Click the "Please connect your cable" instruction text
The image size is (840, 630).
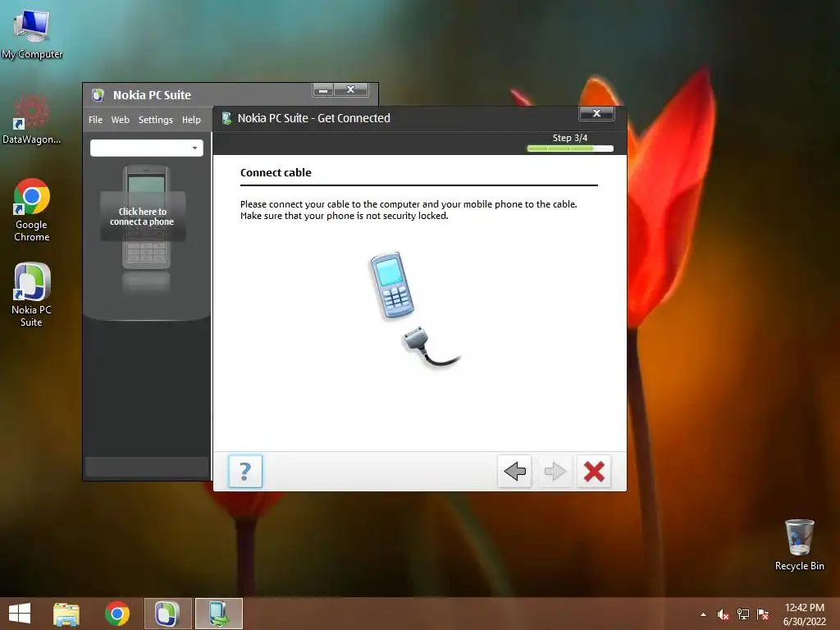[409, 210]
